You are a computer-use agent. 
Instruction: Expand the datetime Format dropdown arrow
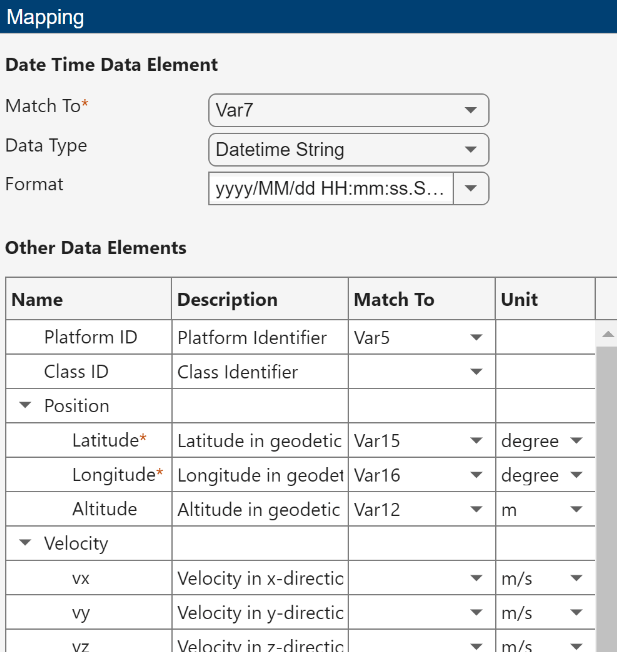coord(471,188)
